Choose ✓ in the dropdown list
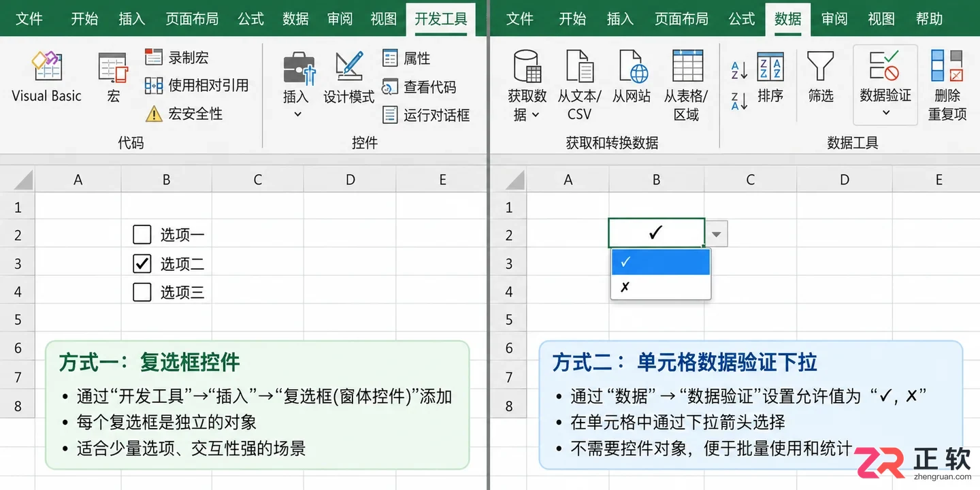Viewport: 980px width, 490px height. [661, 262]
